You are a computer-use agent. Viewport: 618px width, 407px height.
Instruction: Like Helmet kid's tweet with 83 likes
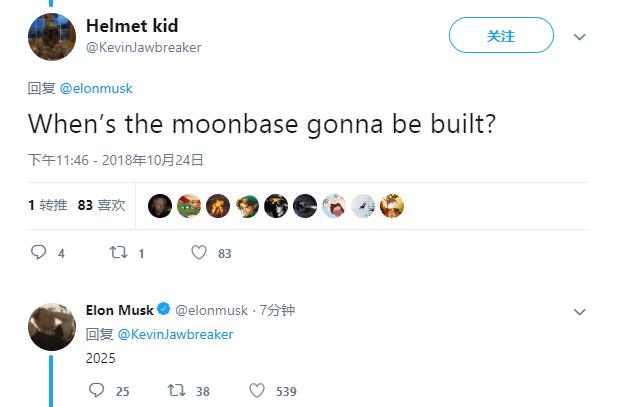tap(198, 253)
